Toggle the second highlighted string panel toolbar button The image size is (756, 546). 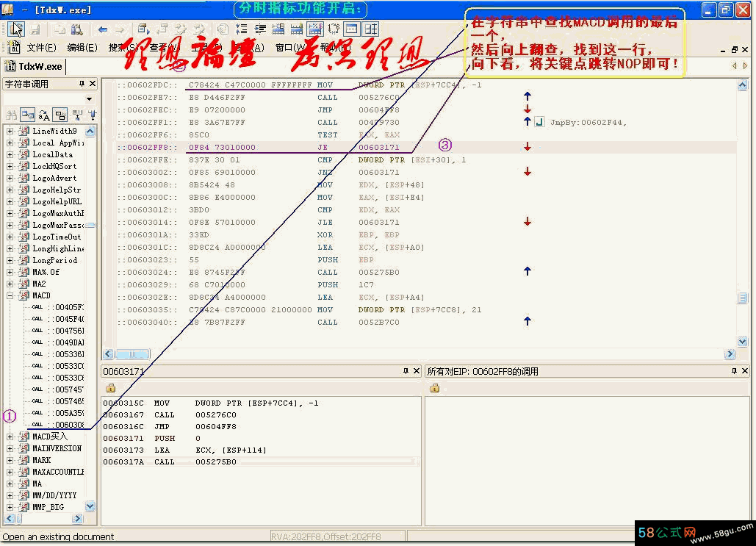tap(60, 115)
